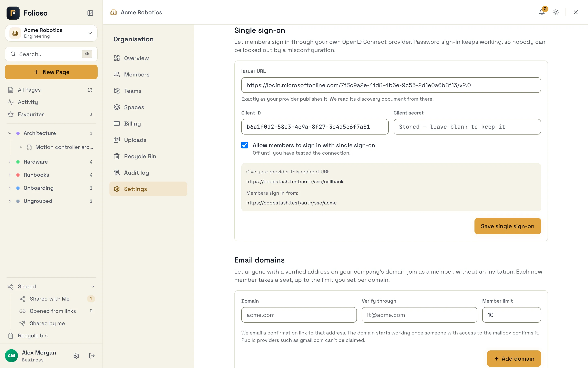Screen dimensions: 588x368
Task: Open the Billing section
Action: point(148,123)
